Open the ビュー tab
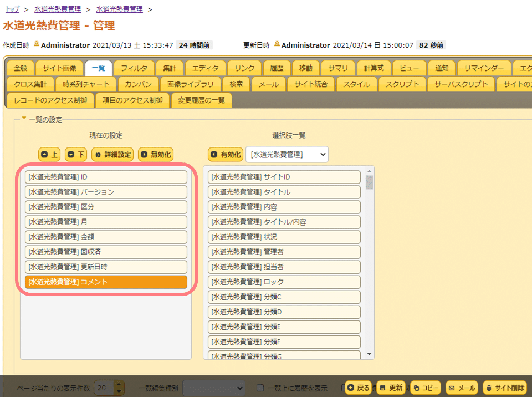 tap(409, 68)
